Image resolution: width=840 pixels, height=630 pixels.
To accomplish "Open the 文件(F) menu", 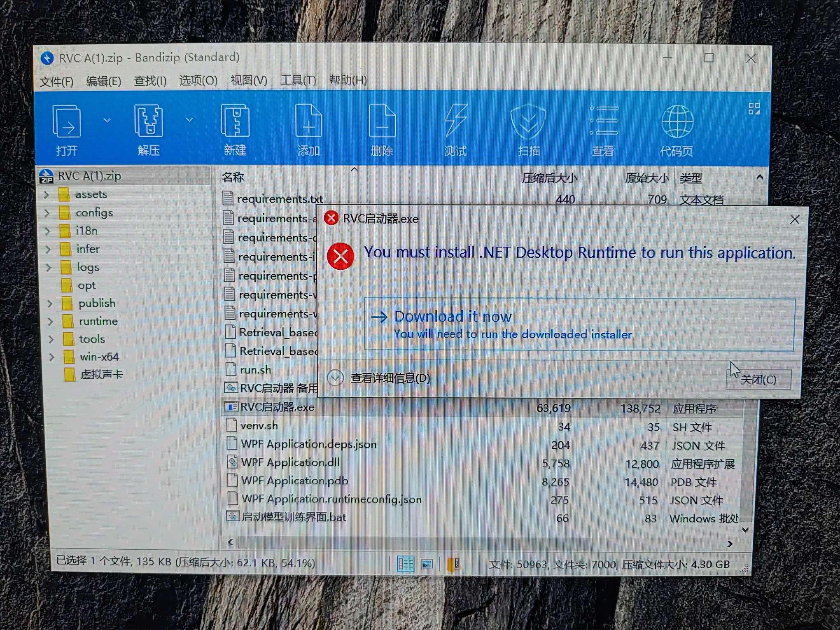I will pyautogui.click(x=56, y=81).
